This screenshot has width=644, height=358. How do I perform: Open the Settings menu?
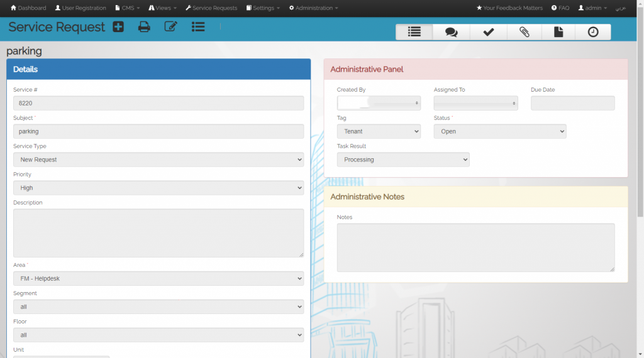pyautogui.click(x=263, y=8)
